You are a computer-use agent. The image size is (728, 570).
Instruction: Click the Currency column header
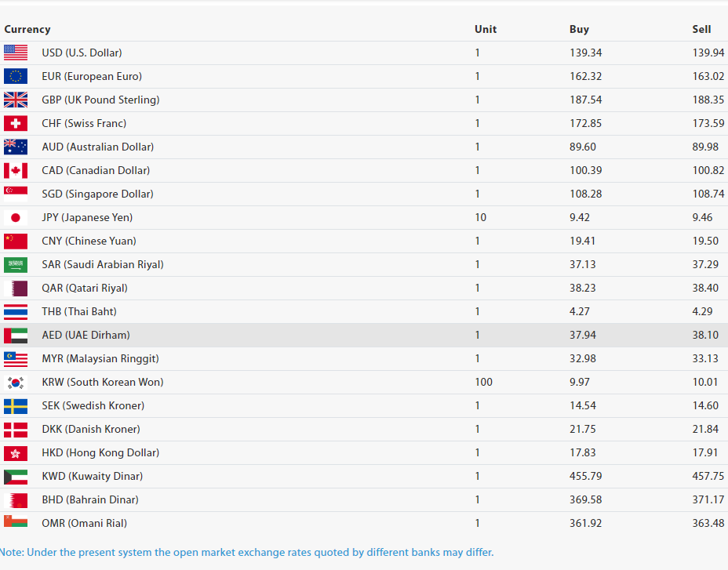(27, 29)
